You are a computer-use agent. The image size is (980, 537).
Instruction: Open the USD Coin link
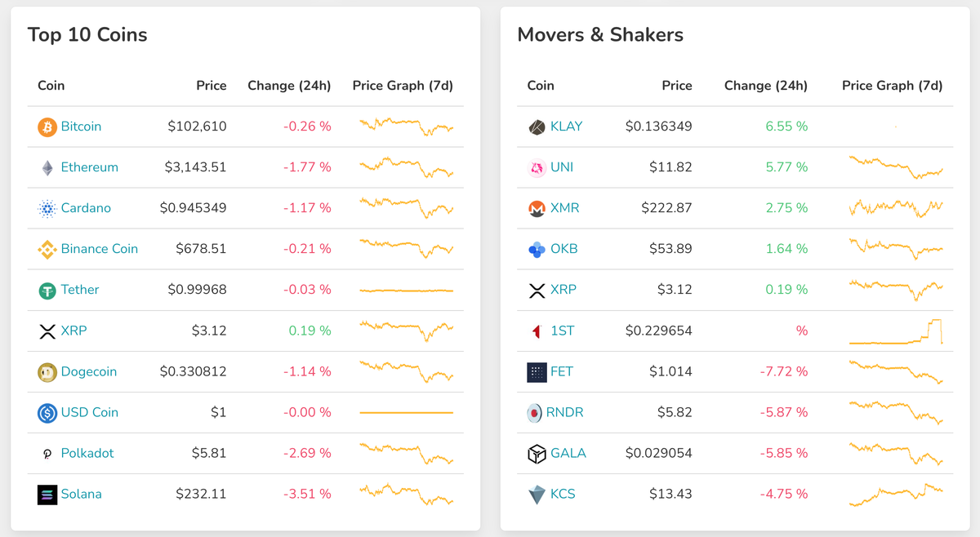point(89,412)
